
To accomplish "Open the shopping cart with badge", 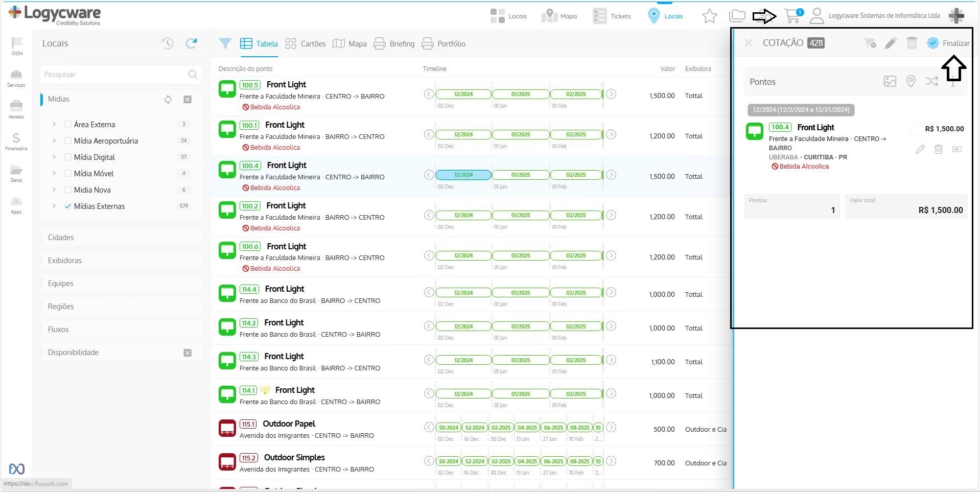I will 794,16.
